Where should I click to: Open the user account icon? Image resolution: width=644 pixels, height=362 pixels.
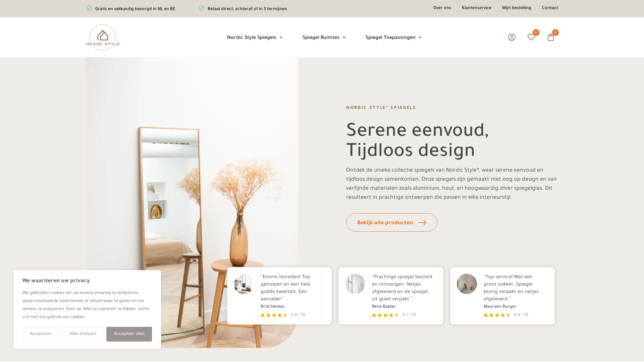[512, 37]
